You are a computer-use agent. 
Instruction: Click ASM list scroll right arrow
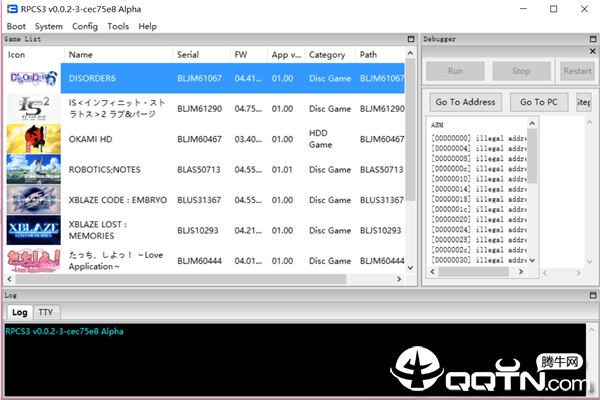pyautogui.click(x=521, y=272)
